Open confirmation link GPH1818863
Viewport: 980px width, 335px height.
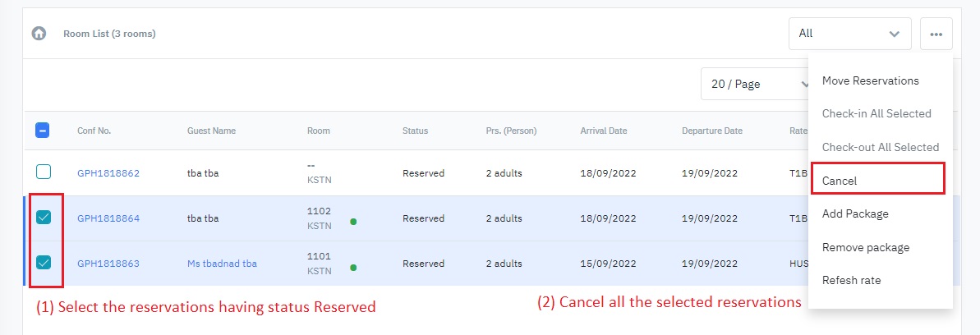108,264
